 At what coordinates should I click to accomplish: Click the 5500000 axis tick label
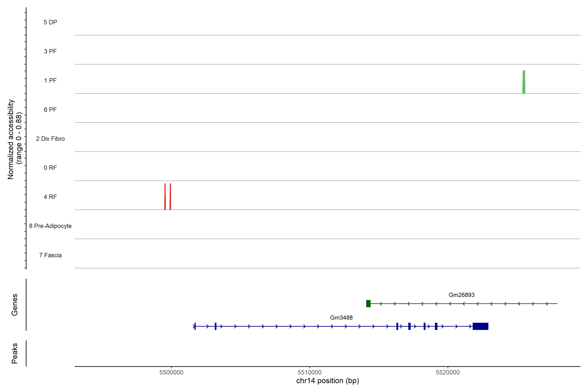(x=171, y=373)
